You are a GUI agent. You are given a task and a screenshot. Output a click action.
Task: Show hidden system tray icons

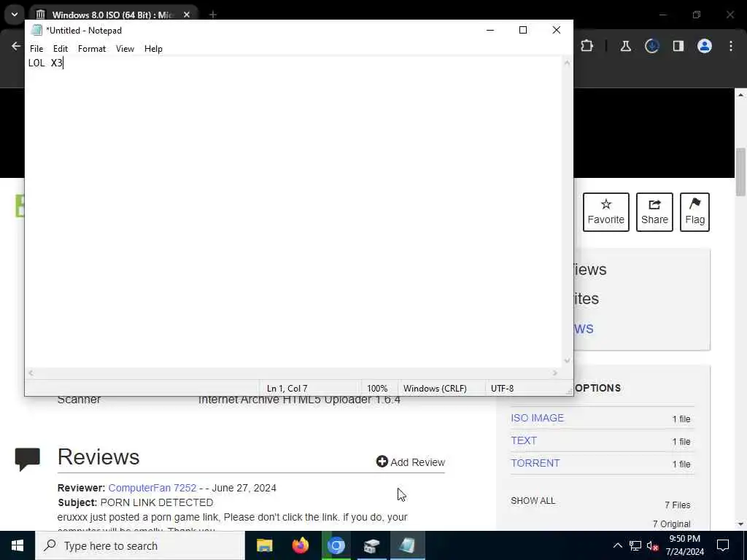(617, 545)
